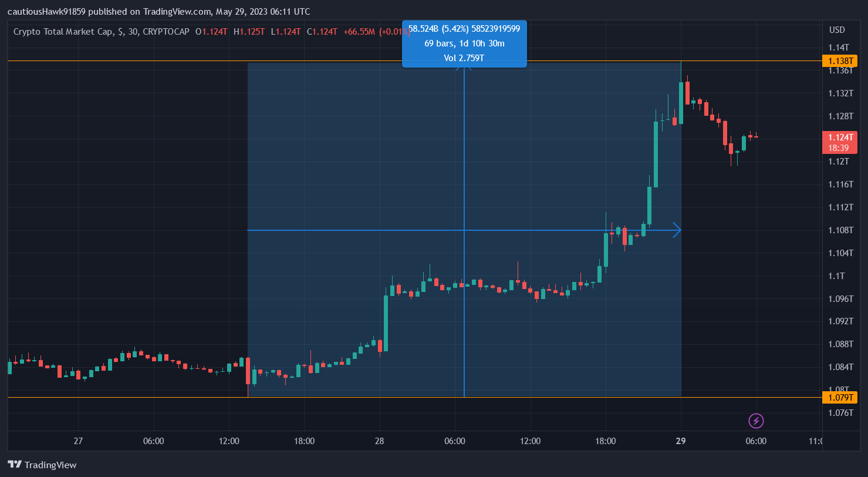Click the upward arrowhead of the vertical measure line
868x477 pixels.
[464, 67]
